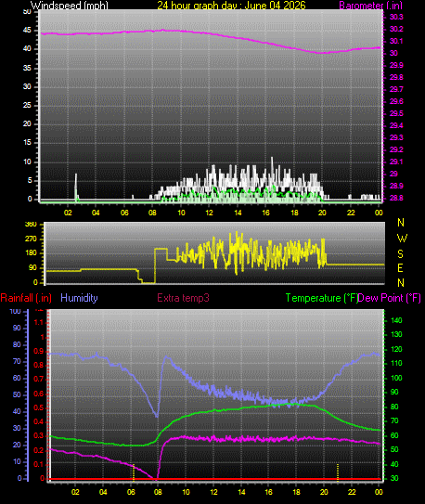Click the '180' wind direction axis value
This screenshot has height=504, width=425.
31,253
